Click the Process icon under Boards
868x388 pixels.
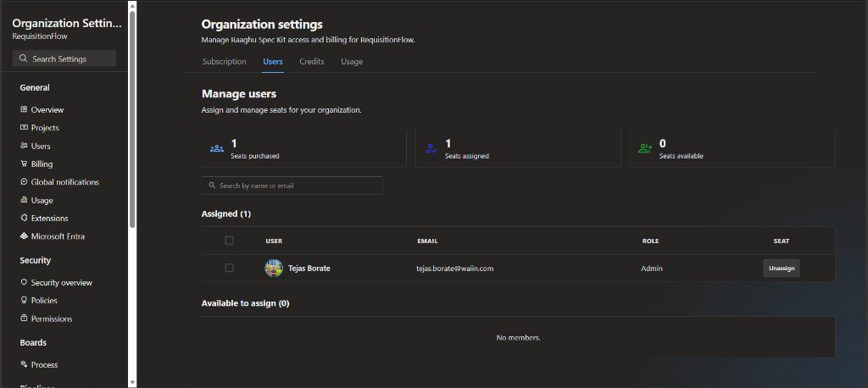24,364
